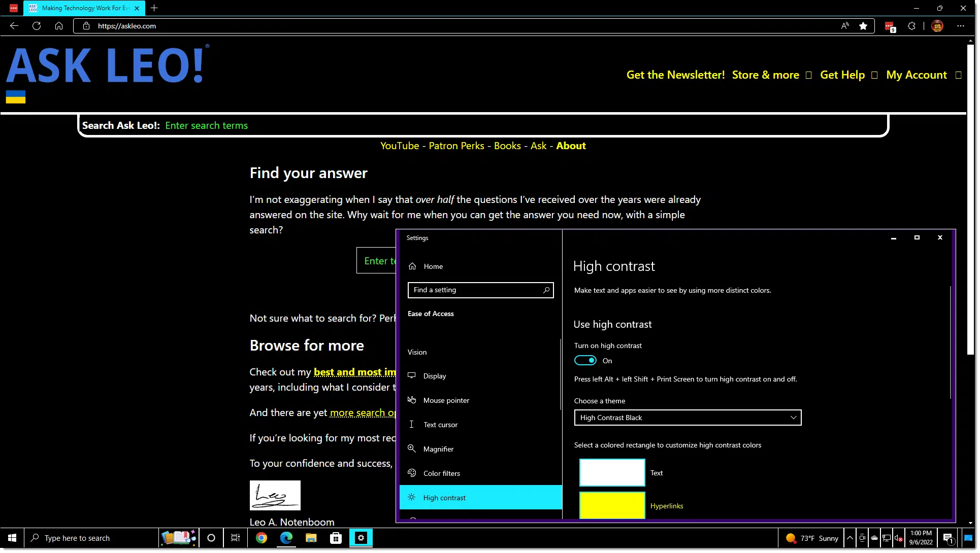Open Mouse pointer settings
The width and height of the screenshot is (980, 553).
point(480,401)
